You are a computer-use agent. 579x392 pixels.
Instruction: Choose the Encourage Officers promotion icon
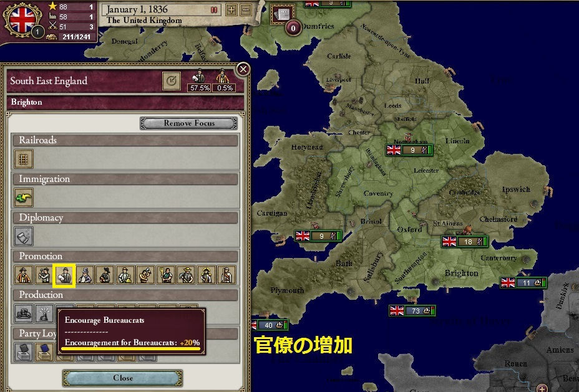[x=206, y=275]
